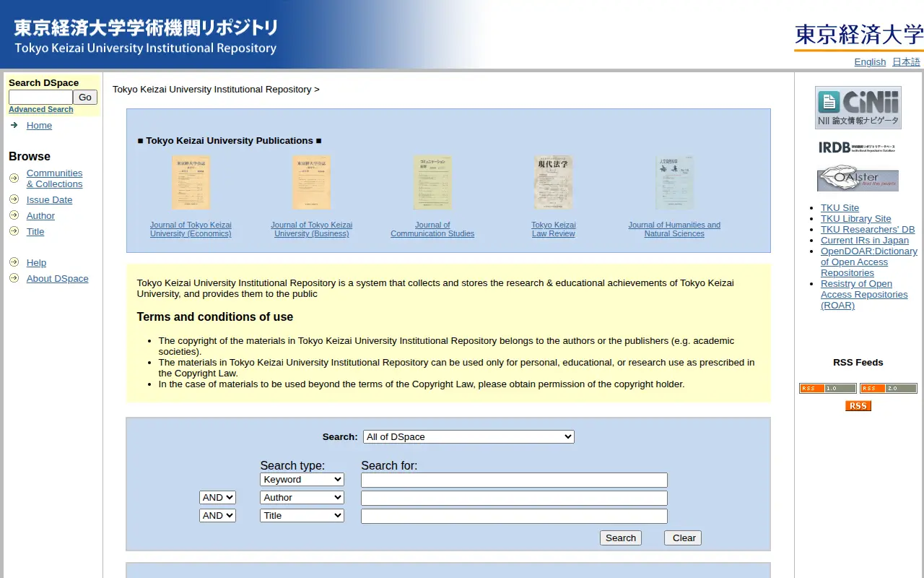Click the arrow icon beside Home

[14, 125]
